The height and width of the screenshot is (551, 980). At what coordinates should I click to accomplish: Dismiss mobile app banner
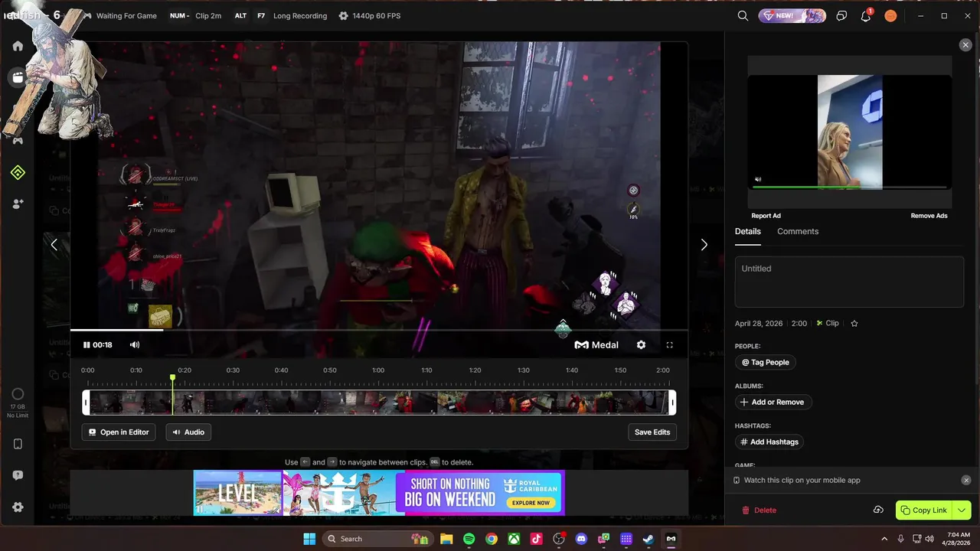[965, 481]
